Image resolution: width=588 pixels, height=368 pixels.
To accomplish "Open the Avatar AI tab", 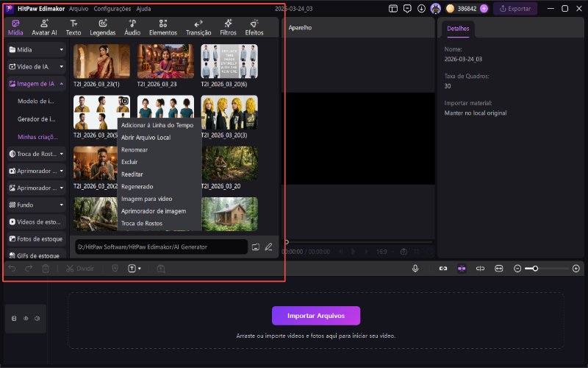I will pos(44,28).
